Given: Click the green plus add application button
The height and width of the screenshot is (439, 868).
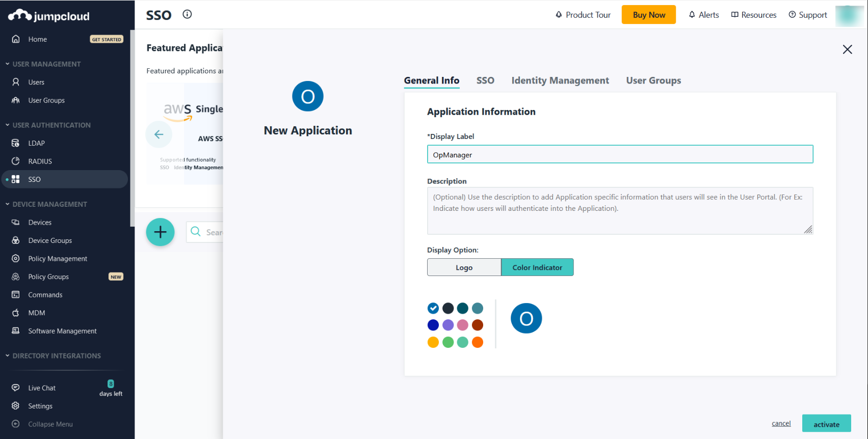Looking at the screenshot, I should coord(160,232).
